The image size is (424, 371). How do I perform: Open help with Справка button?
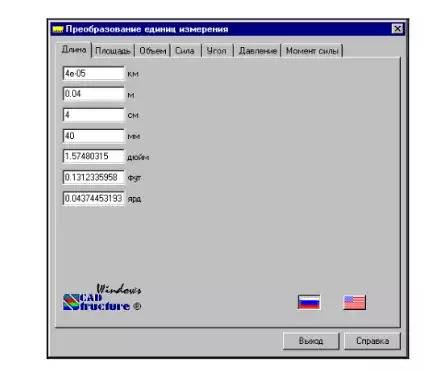(x=372, y=341)
